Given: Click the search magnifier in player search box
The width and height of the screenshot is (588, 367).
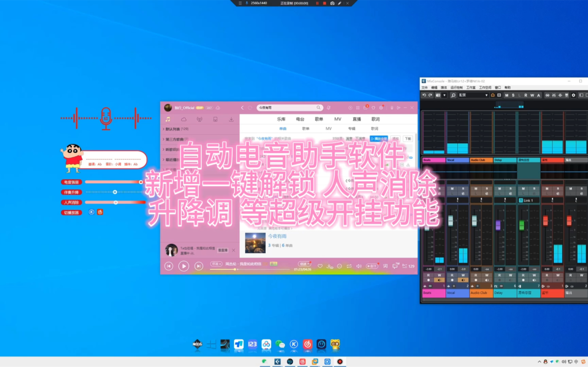Looking at the screenshot, I should (x=319, y=108).
